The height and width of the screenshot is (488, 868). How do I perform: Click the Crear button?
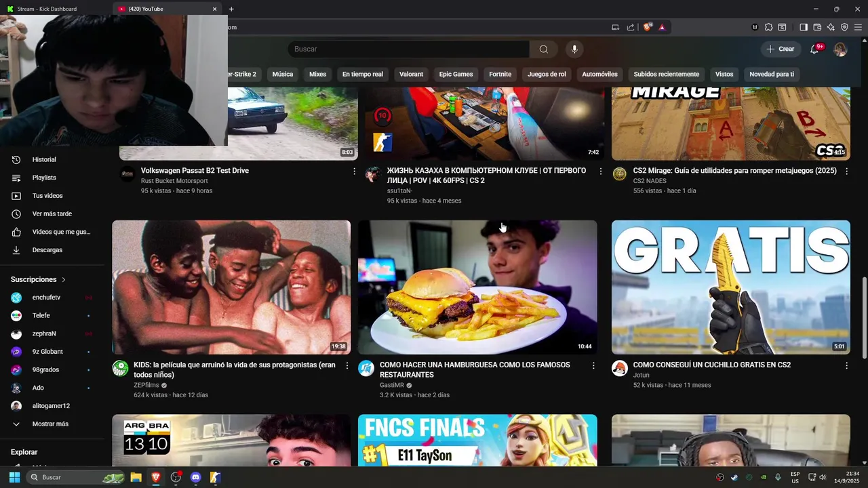[781, 49]
